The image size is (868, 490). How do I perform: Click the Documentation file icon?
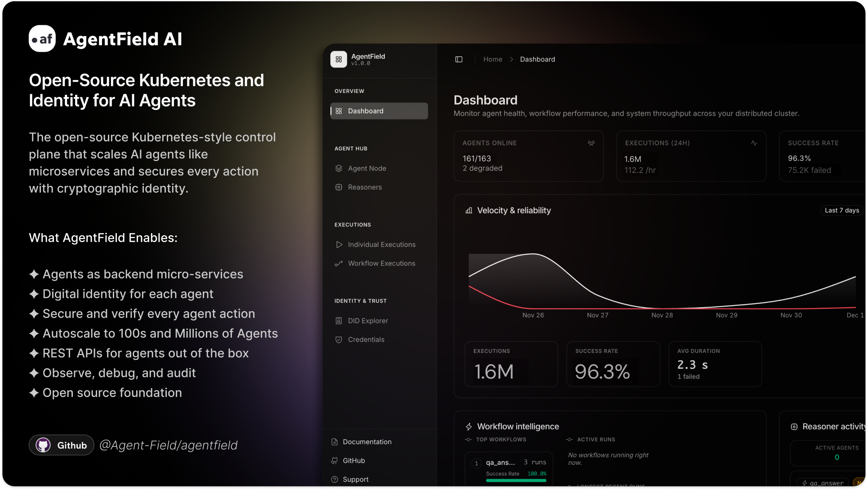pyautogui.click(x=334, y=441)
